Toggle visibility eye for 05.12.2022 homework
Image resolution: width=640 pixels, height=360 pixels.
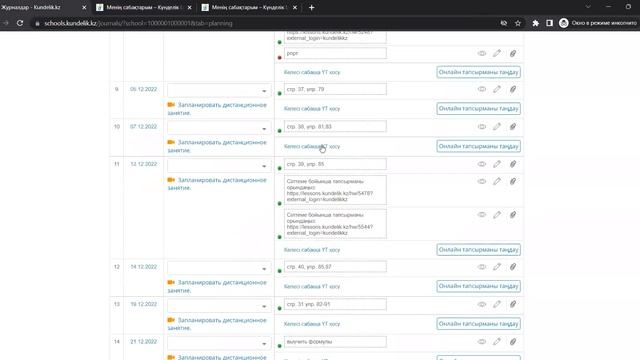coord(482,89)
